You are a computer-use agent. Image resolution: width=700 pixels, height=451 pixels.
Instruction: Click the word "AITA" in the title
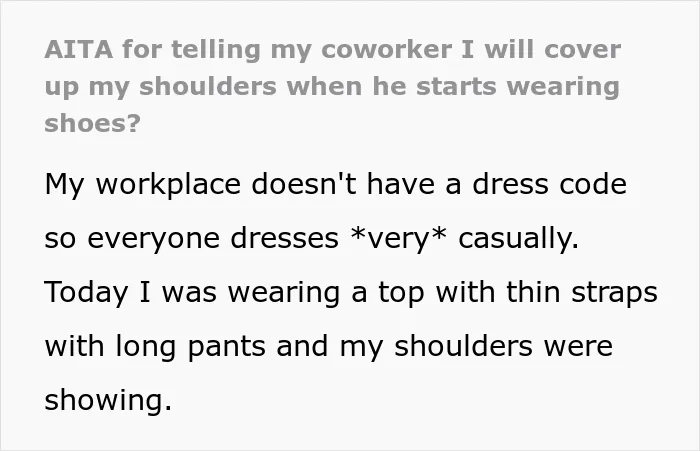click(x=79, y=50)
